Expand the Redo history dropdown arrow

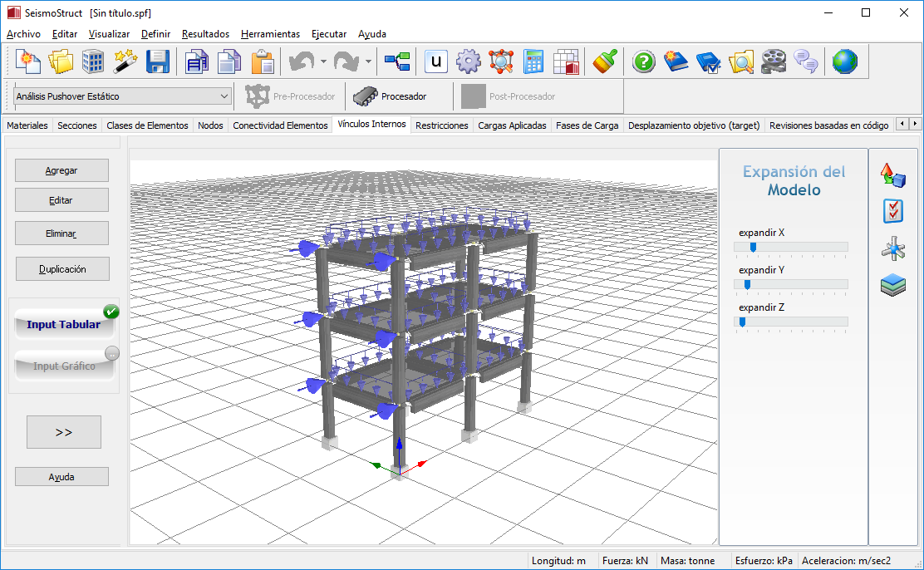click(x=368, y=61)
